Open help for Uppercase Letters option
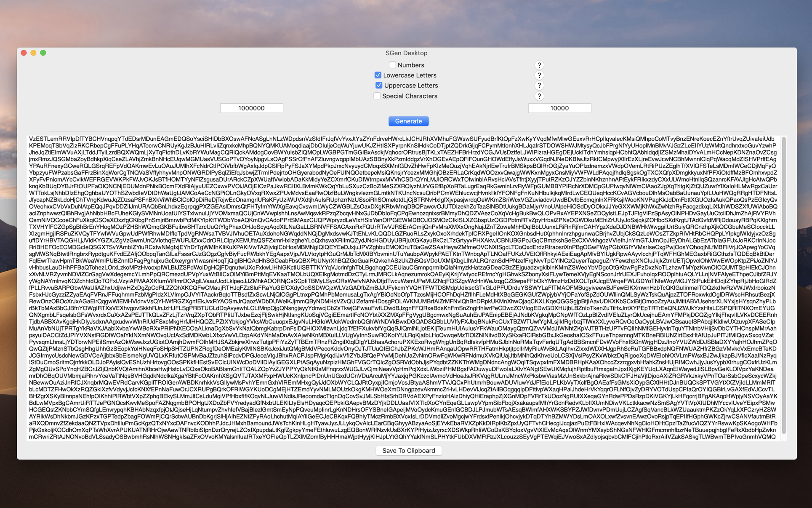 (x=539, y=86)
